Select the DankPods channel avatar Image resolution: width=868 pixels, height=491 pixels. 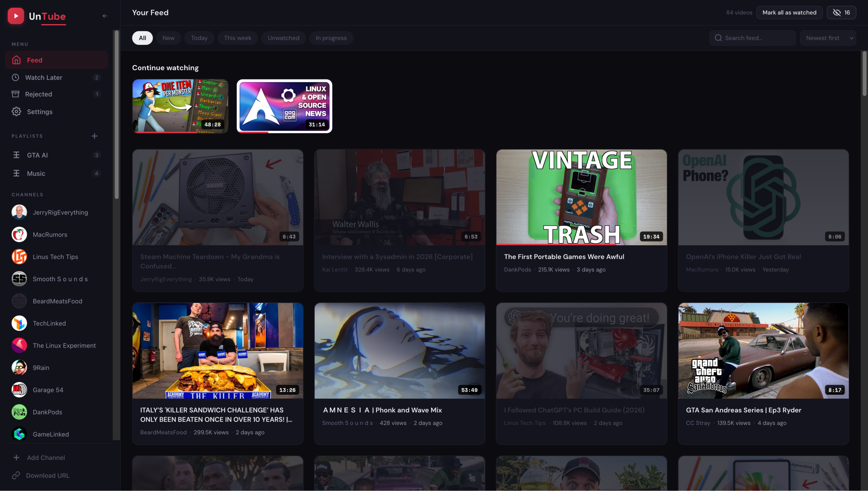pos(19,412)
